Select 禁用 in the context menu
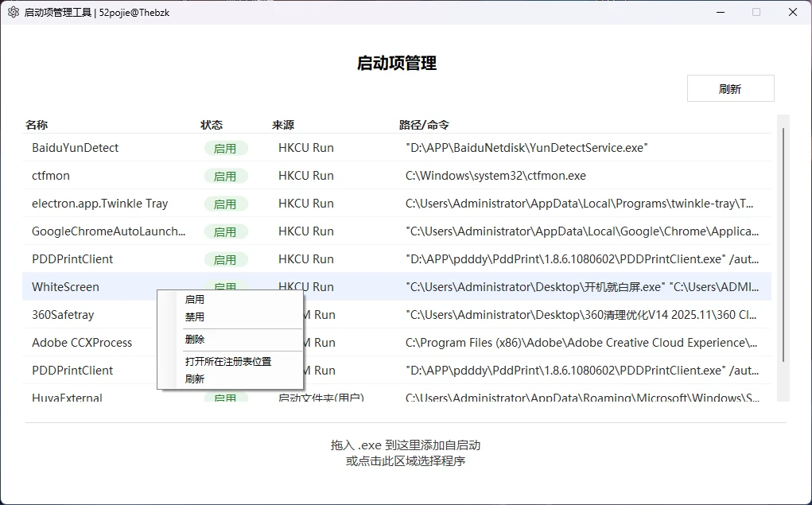Screen dimensions: 812x505 (193, 317)
